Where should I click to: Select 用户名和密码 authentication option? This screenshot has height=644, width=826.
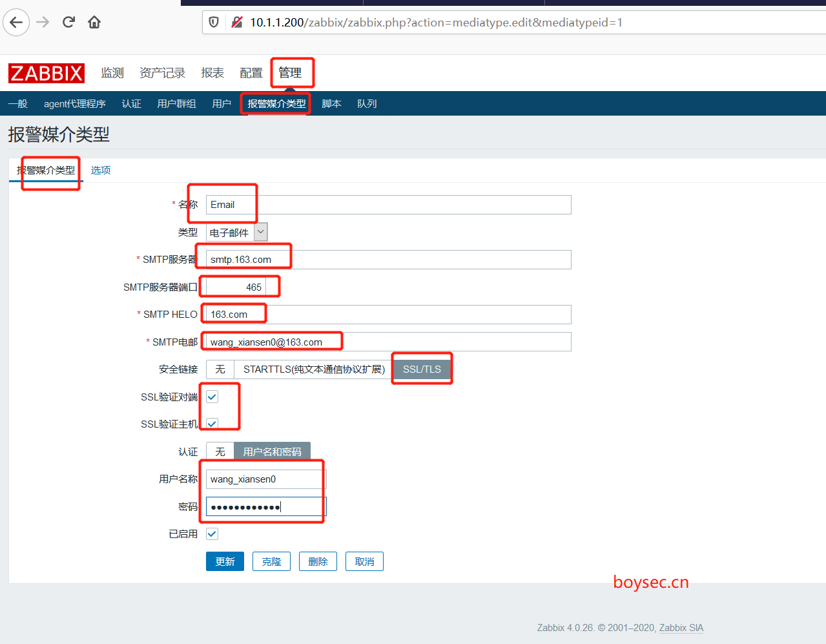272,452
